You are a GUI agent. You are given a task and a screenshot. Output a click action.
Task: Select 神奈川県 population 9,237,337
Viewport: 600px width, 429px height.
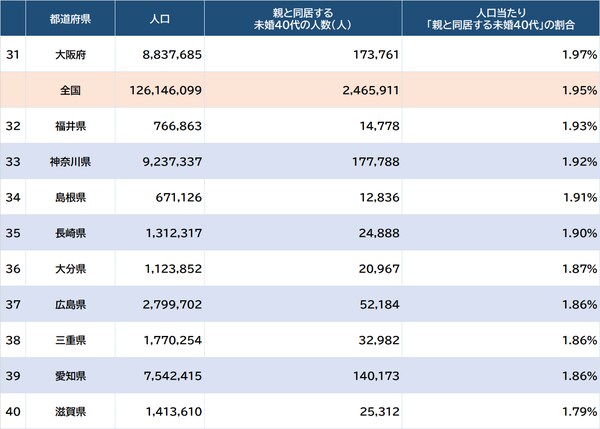point(167,161)
